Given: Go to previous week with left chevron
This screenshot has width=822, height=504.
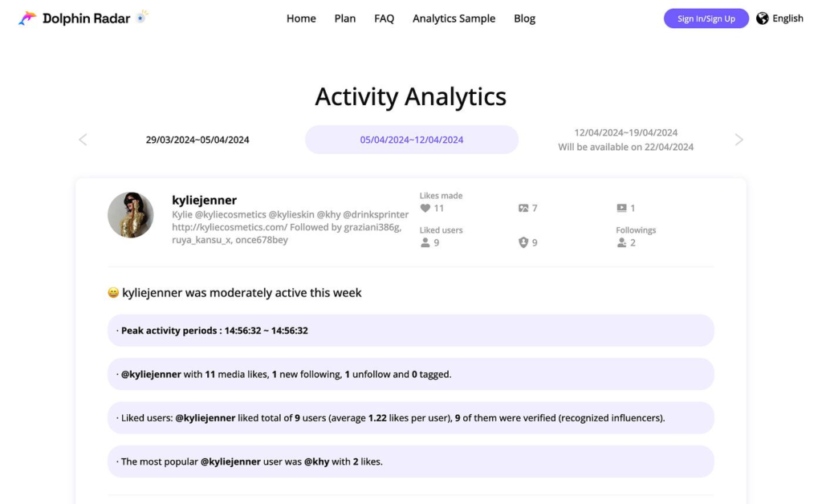Looking at the screenshot, I should point(83,140).
